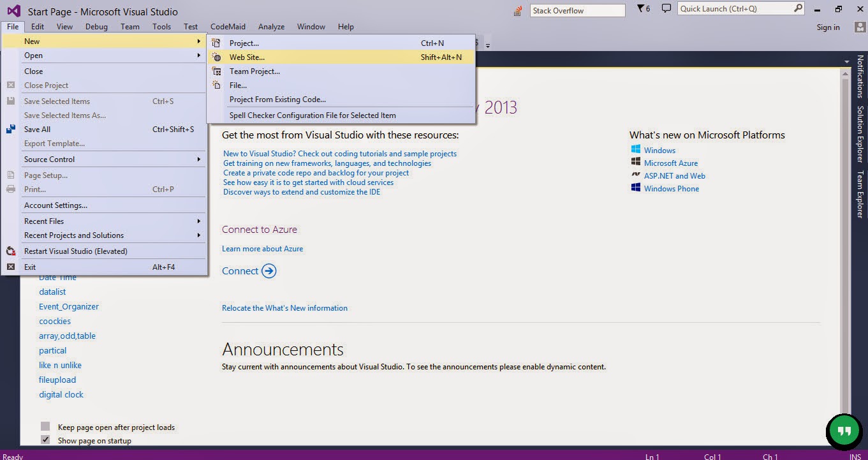Open the Notifications side tab

tap(860, 77)
